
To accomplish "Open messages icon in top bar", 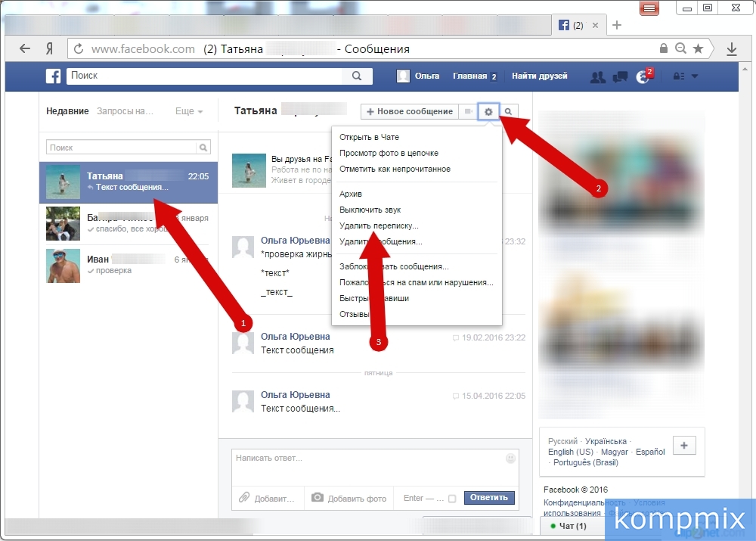I will 620,76.
